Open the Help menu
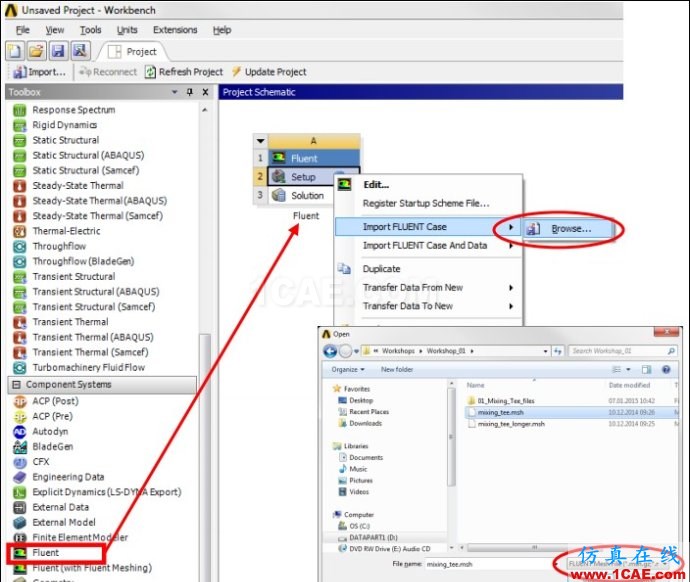Viewport: 690px width, 582px height. click(222, 30)
